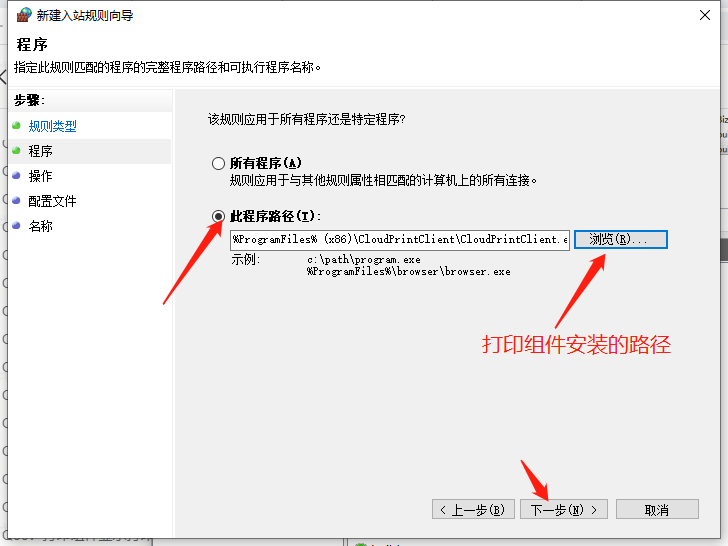Click the blue bullet beside 操作
Viewport: 728px width, 546px height.
(x=16, y=176)
